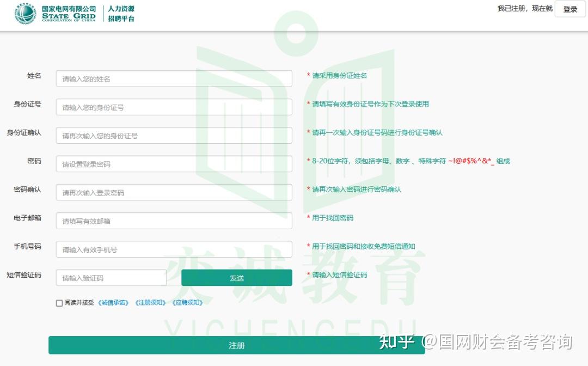
Task: Submit with the 注册 register button
Action: point(237,345)
